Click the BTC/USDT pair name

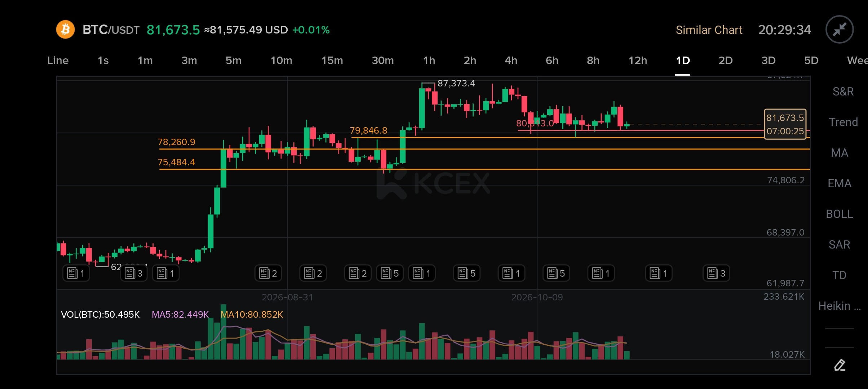(x=111, y=30)
